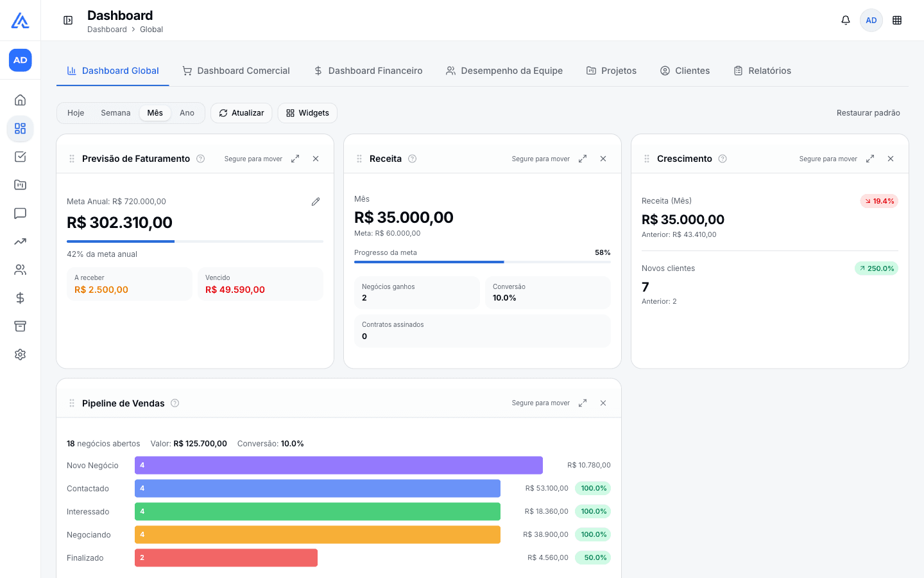The height and width of the screenshot is (578, 924).
Task: Go to the home icon in the sidebar
Action: 21,100
